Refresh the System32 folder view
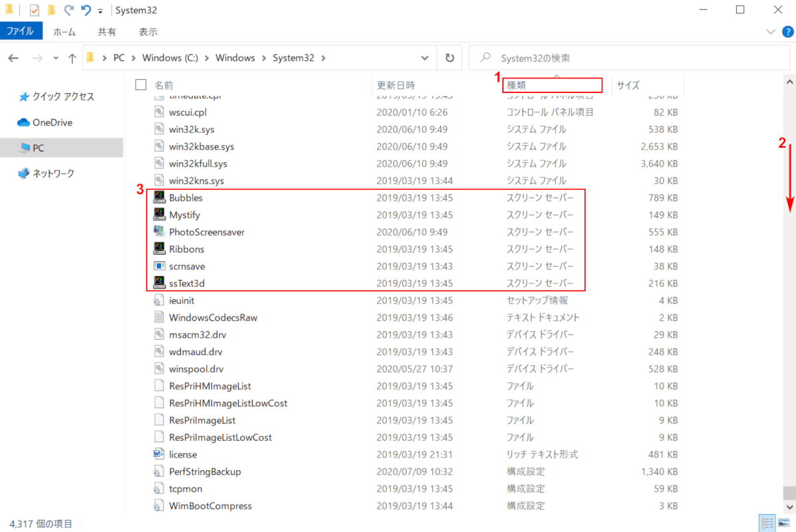The height and width of the screenshot is (532, 796). (450, 58)
